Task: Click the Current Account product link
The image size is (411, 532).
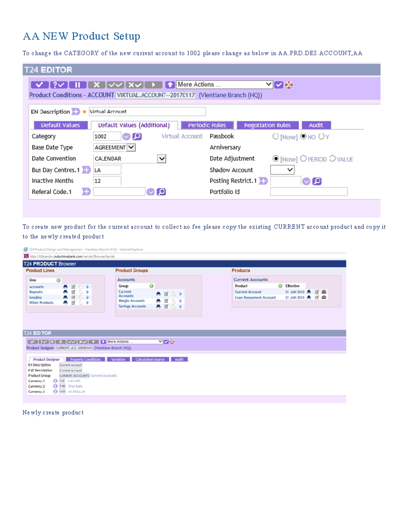Action: click(x=248, y=292)
